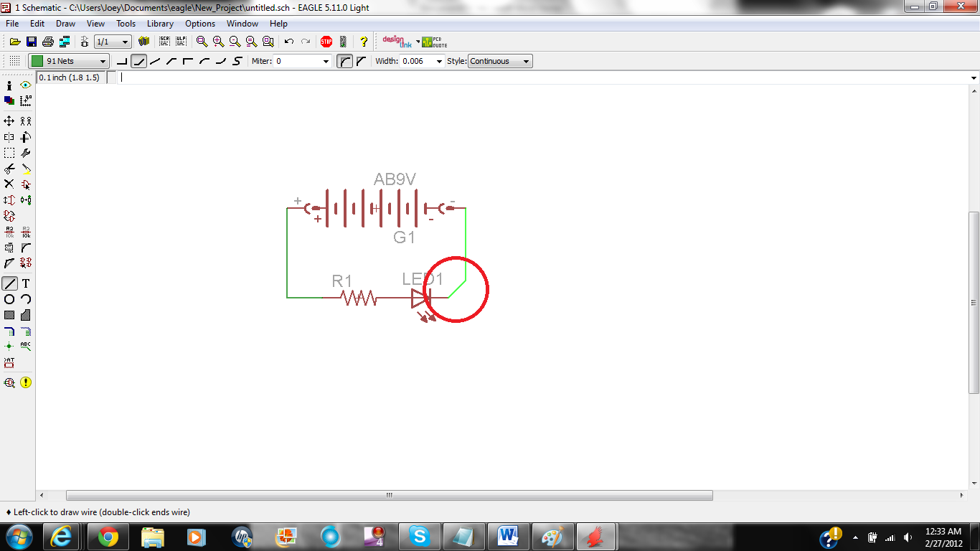The height and width of the screenshot is (551, 980).
Task: Select the Group selection tool
Action: [x=9, y=153]
